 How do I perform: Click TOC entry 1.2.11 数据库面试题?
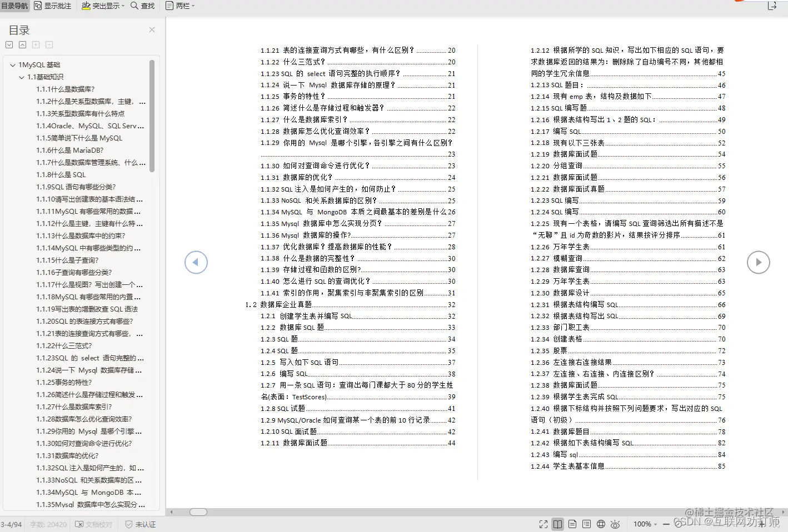358,443
